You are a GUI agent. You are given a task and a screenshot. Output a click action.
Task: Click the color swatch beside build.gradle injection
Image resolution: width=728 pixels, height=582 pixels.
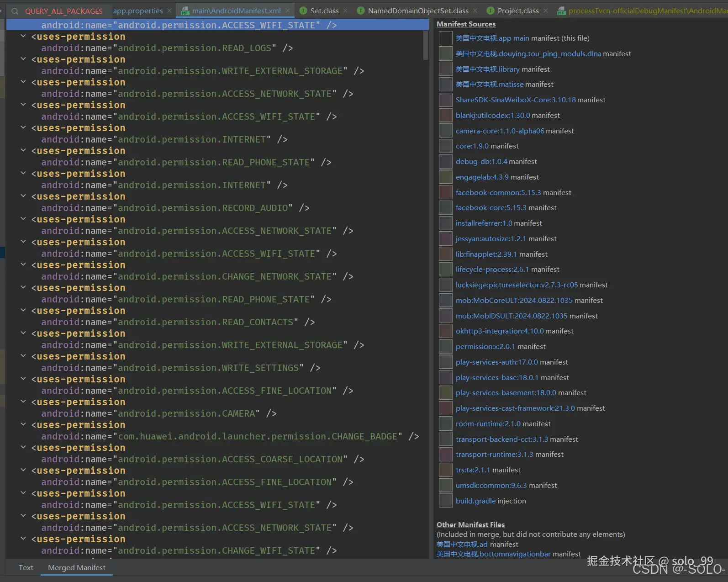pyautogui.click(x=445, y=501)
